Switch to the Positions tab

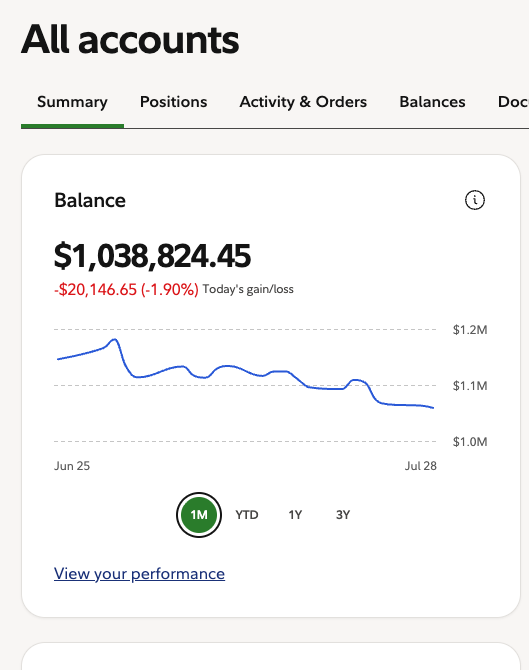(x=173, y=102)
